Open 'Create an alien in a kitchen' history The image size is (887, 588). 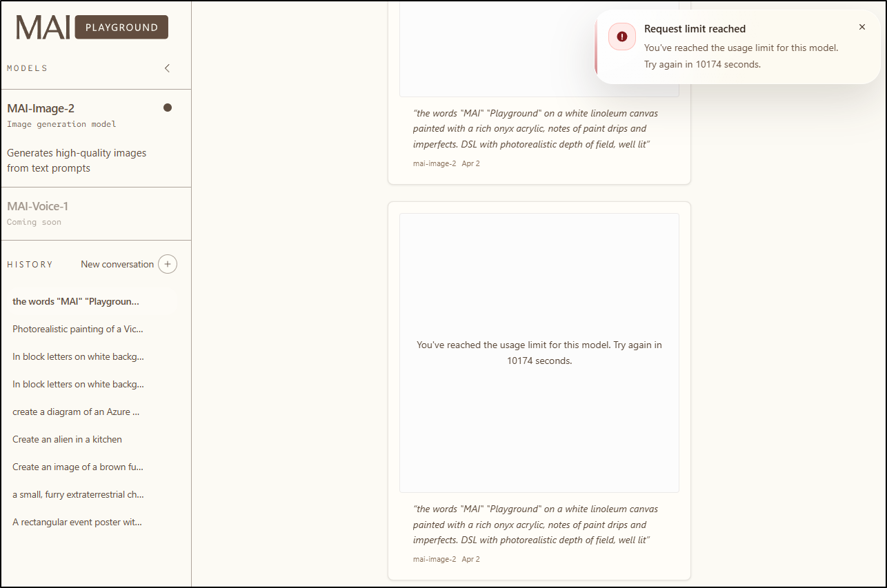point(67,439)
